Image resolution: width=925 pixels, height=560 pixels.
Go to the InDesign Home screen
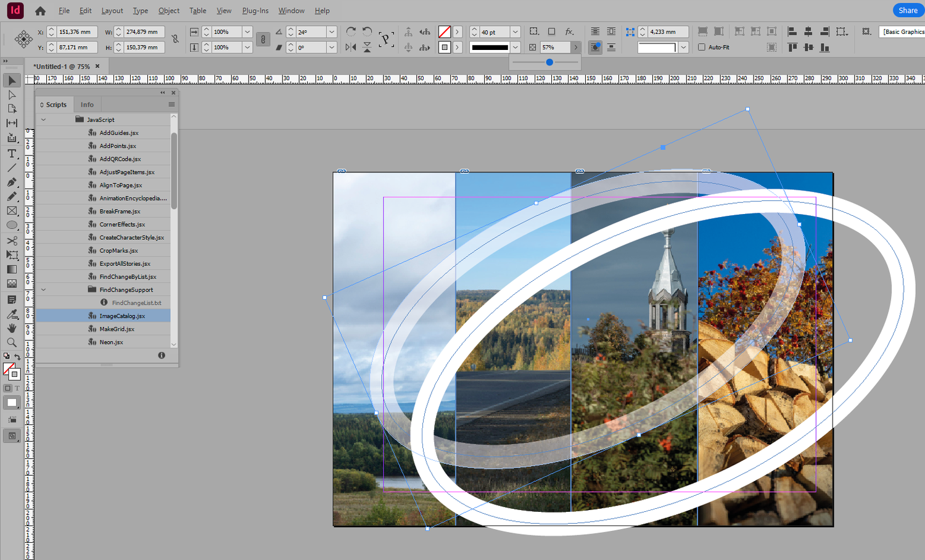40,10
